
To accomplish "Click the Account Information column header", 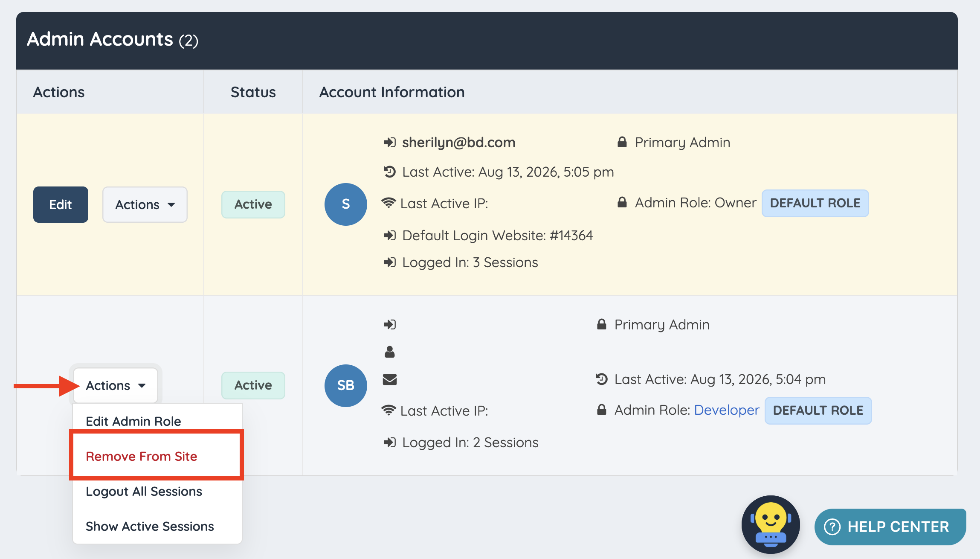I will pyautogui.click(x=392, y=92).
